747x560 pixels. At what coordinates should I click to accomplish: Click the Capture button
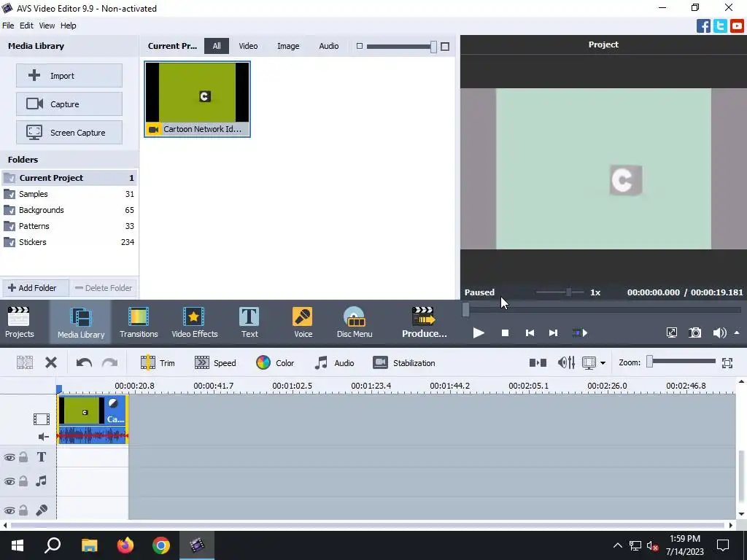click(x=69, y=104)
